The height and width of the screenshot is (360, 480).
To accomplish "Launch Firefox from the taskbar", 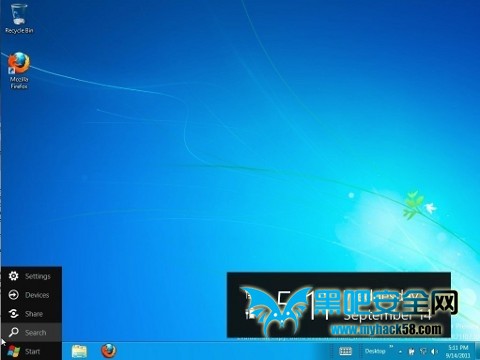I will (x=109, y=351).
